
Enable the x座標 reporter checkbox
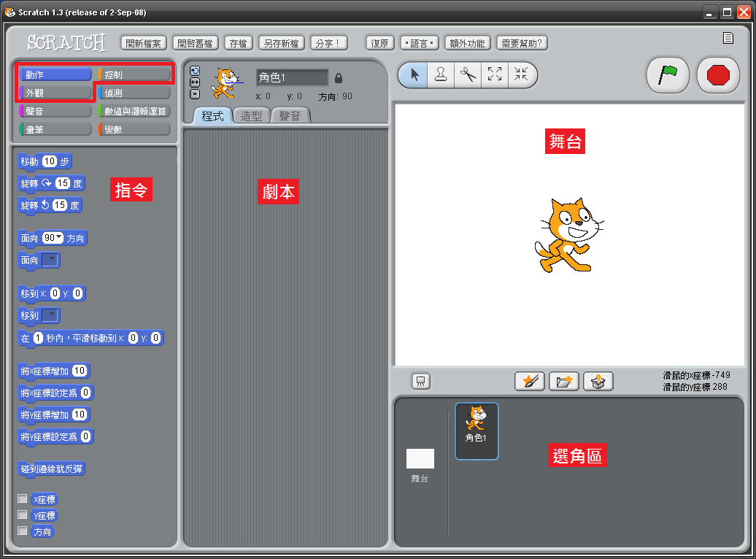click(22, 498)
